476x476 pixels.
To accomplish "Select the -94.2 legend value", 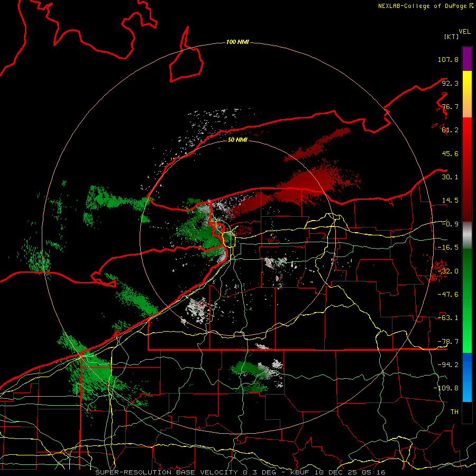I will pyautogui.click(x=448, y=365).
